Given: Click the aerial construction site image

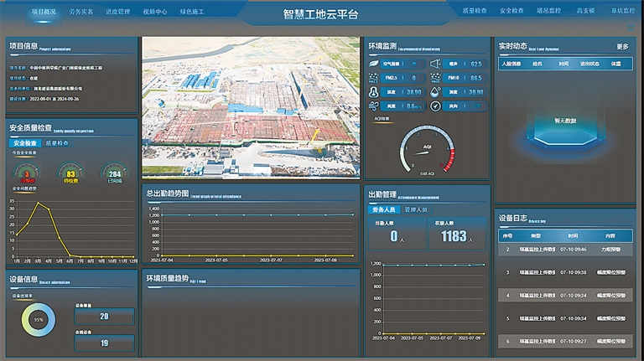Looking at the screenshot, I should [250, 107].
